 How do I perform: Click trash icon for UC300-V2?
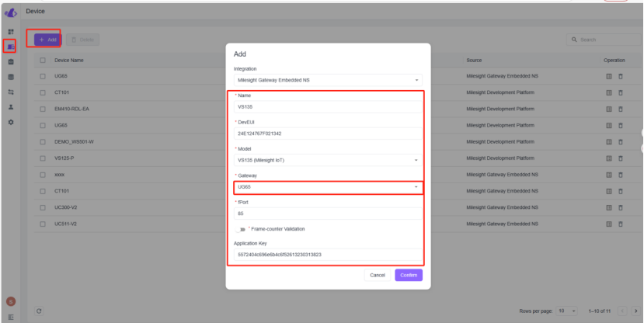(x=620, y=207)
